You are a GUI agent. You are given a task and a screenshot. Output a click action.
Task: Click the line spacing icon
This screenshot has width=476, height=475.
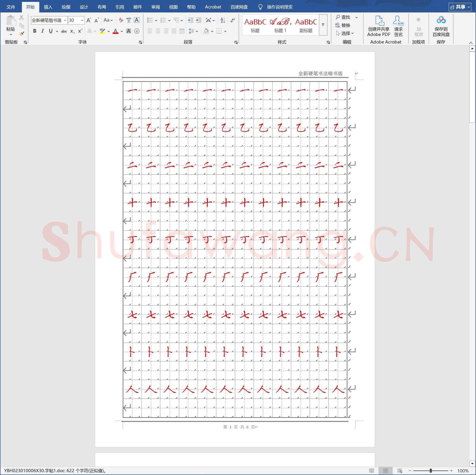tap(191, 31)
